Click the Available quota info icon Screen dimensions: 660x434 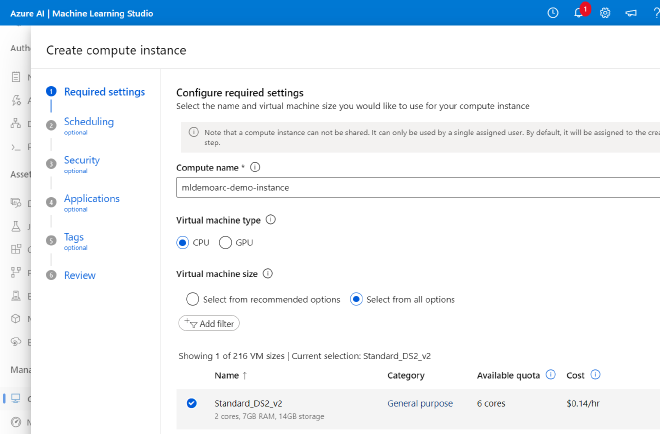click(x=551, y=375)
